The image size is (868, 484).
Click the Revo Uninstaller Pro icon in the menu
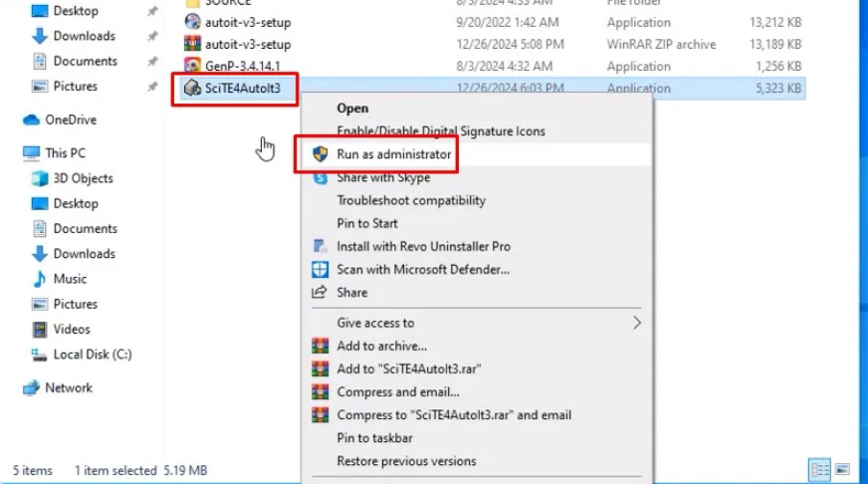click(x=321, y=246)
